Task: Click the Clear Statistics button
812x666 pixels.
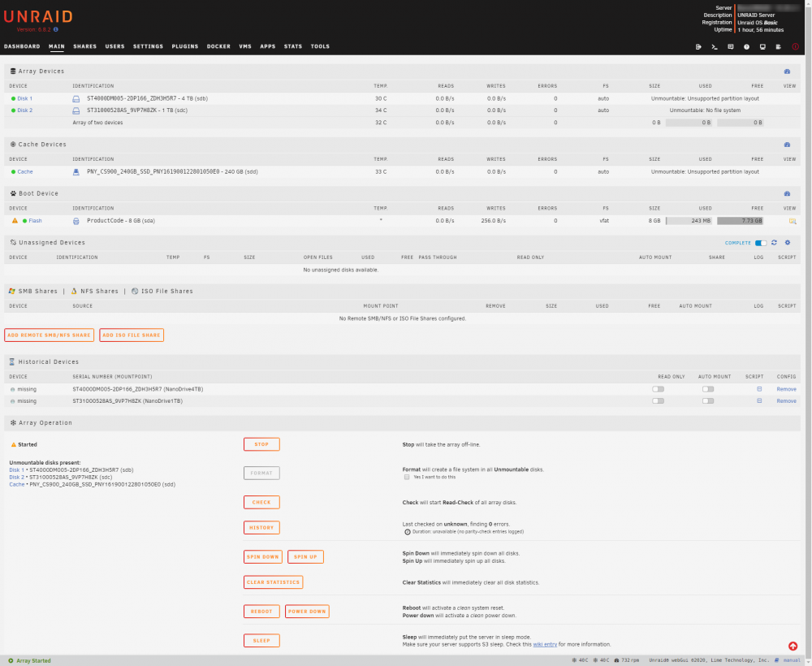Action: tap(274, 582)
